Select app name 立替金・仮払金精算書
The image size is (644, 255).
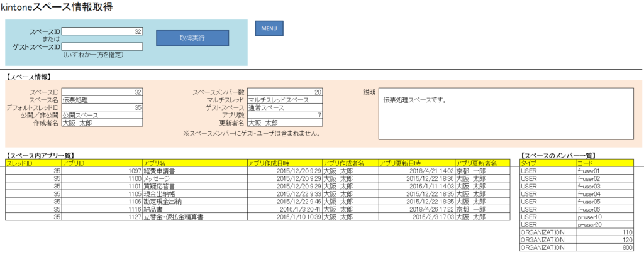(x=195, y=217)
